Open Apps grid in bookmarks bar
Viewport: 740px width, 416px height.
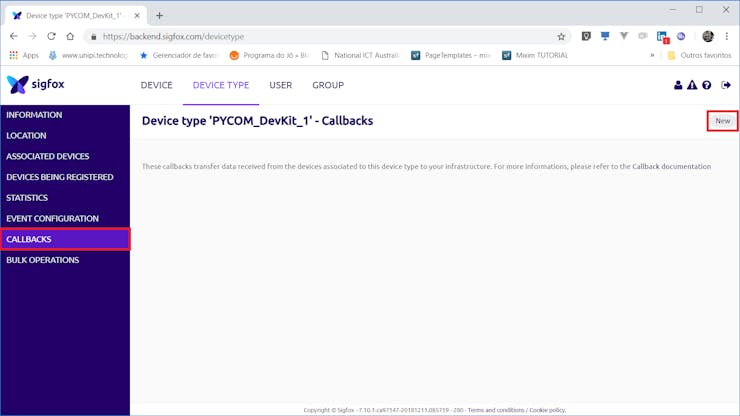coord(24,55)
